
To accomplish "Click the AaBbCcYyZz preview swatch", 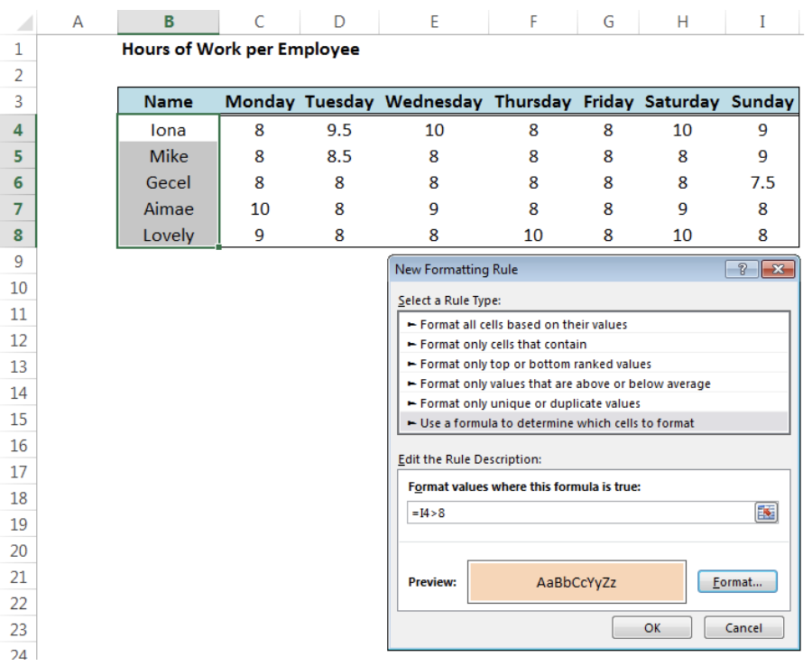I will 576,581.
